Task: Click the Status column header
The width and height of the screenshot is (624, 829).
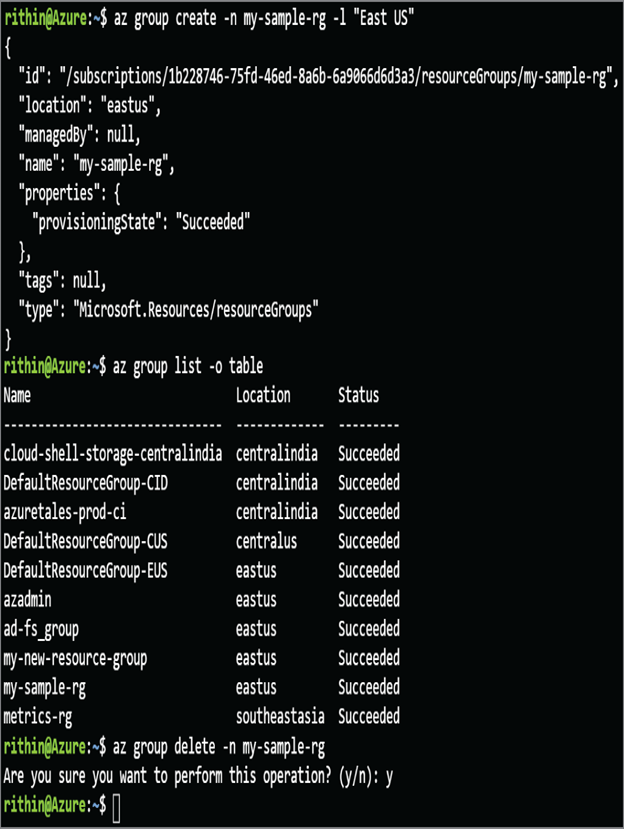Action: tap(359, 395)
